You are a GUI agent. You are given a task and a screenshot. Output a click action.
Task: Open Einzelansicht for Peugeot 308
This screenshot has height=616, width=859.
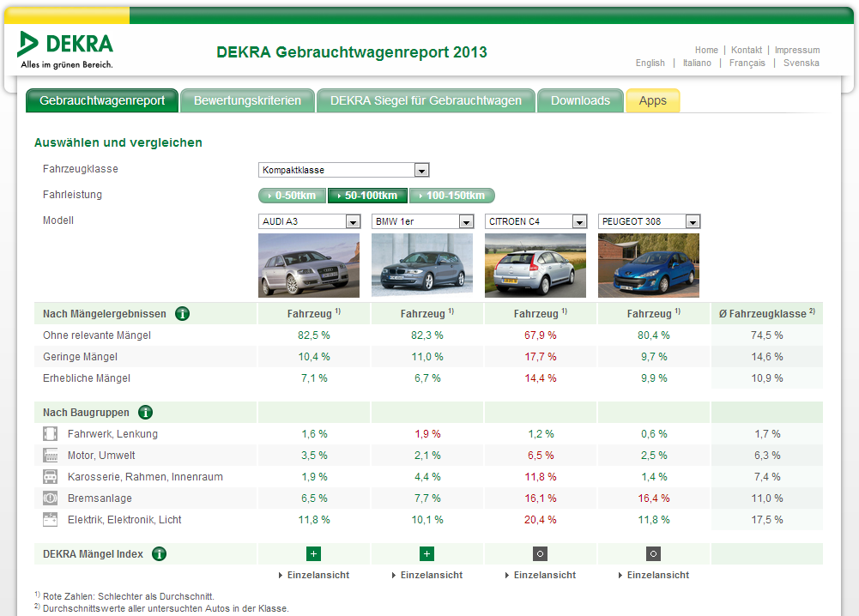pos(654,575)
